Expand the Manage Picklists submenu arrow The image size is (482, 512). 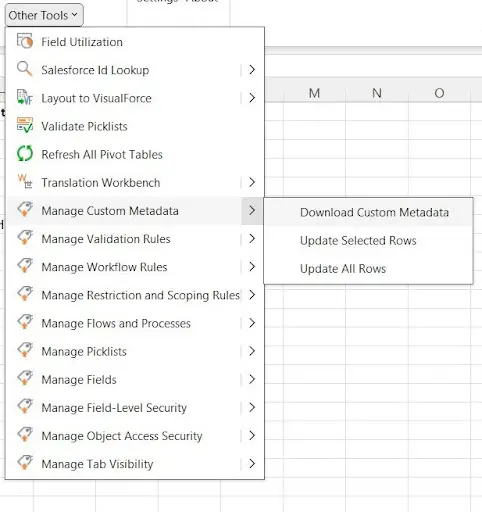[252, 351]
